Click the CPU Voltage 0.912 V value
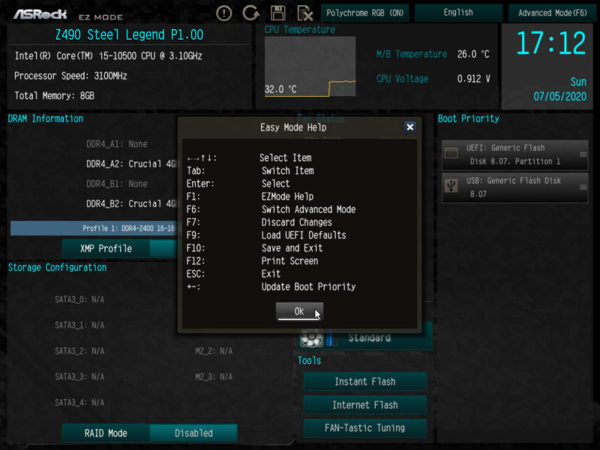The image size is (600, 450). coord(474,79)
